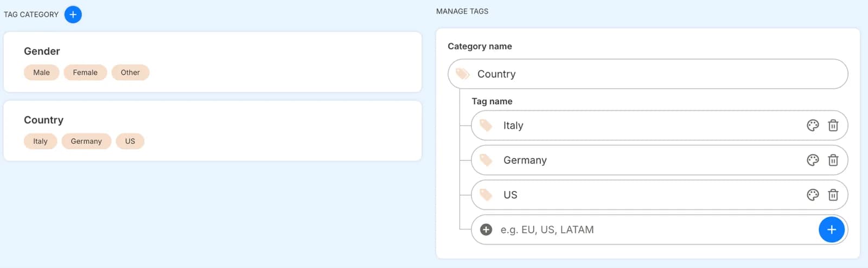The height and width of the screenshot is (268, 868).
Task: Select the Other tag chip
Action: point(130,73)
